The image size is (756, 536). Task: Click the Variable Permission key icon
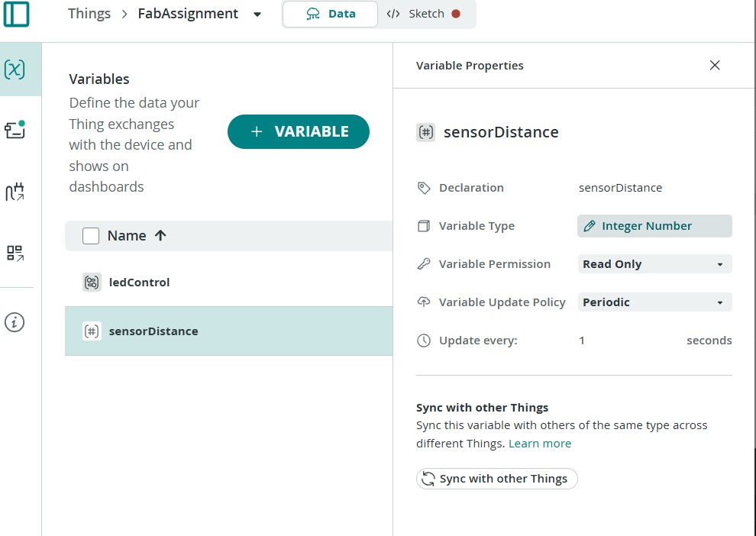click(x=424, y=264)
